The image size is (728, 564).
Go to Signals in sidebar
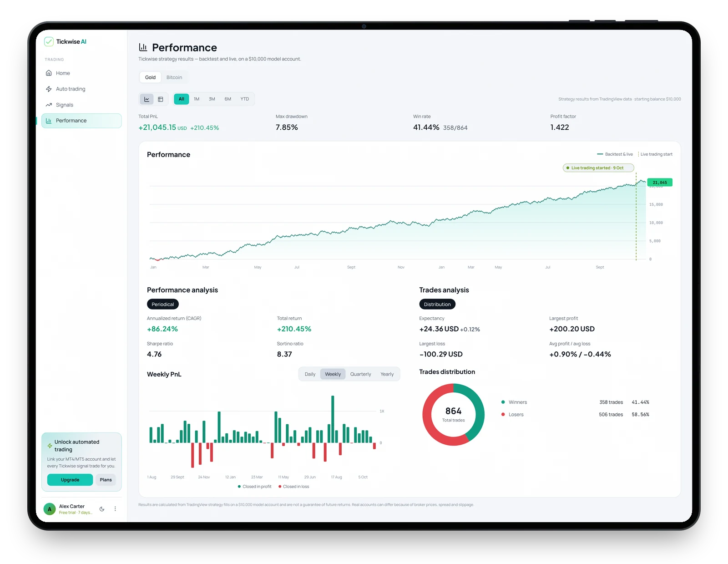(81, 105)
